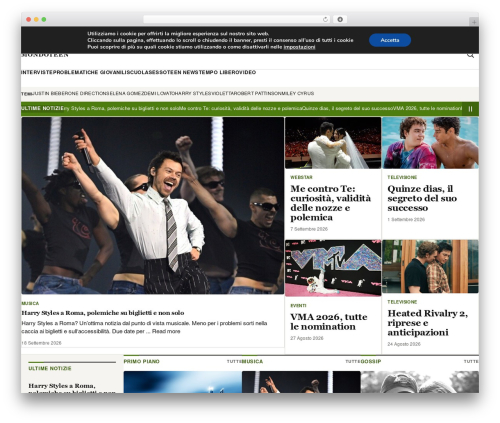Open the lower MUSICA section heading

[x=252, y=361]
